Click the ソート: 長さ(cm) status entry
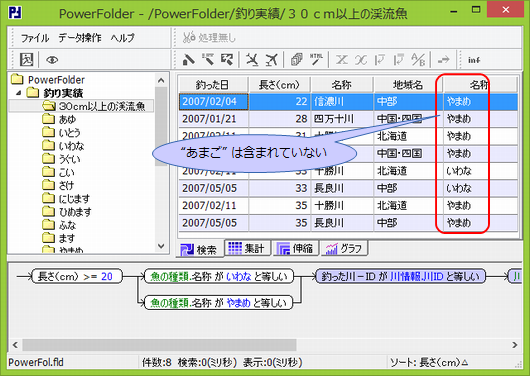 click(x=429, y=362)
